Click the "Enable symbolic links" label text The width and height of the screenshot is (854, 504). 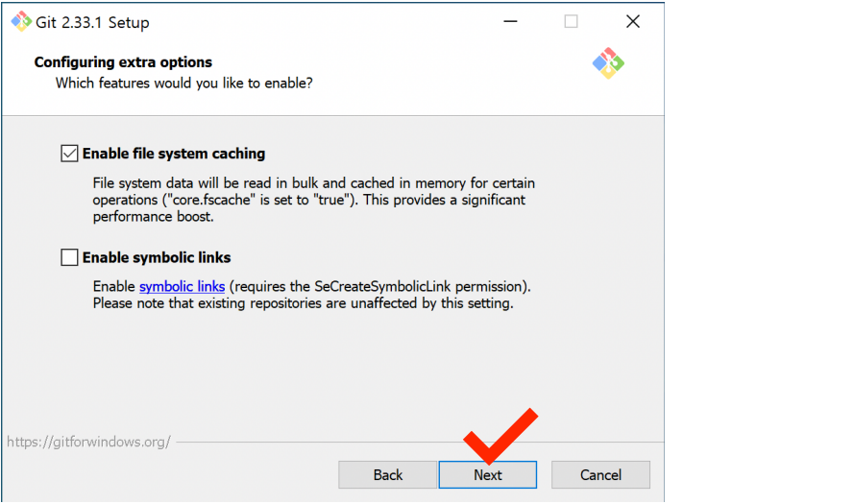[157, 257]
